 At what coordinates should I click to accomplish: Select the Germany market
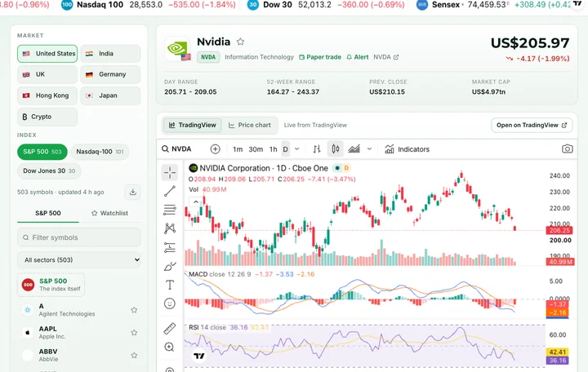[x=110, y=74]
